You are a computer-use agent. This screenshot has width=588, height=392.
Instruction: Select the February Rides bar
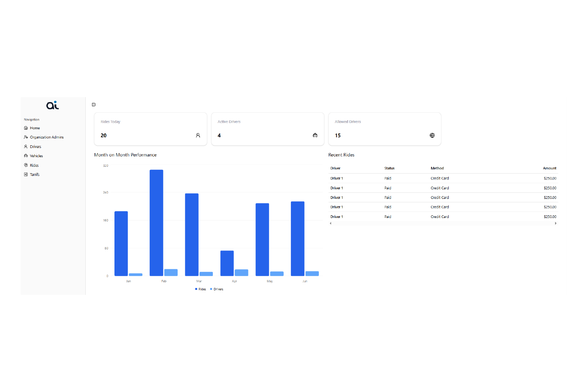click(156, 223)
